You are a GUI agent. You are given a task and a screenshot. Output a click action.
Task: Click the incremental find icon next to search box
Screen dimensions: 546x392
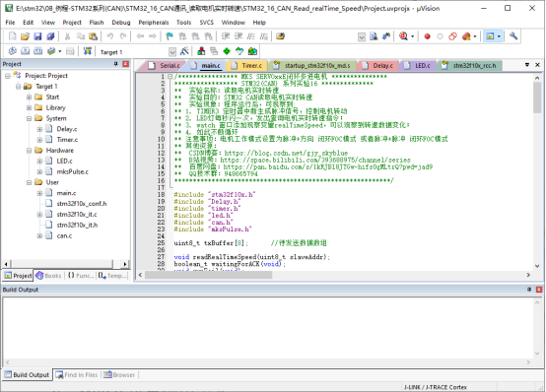[386, 36]
